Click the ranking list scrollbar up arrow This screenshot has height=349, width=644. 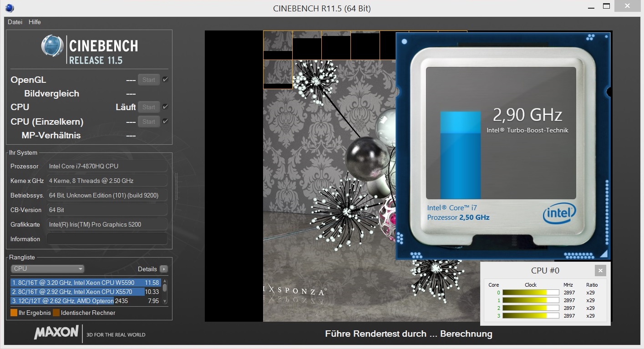pos(165,281)
